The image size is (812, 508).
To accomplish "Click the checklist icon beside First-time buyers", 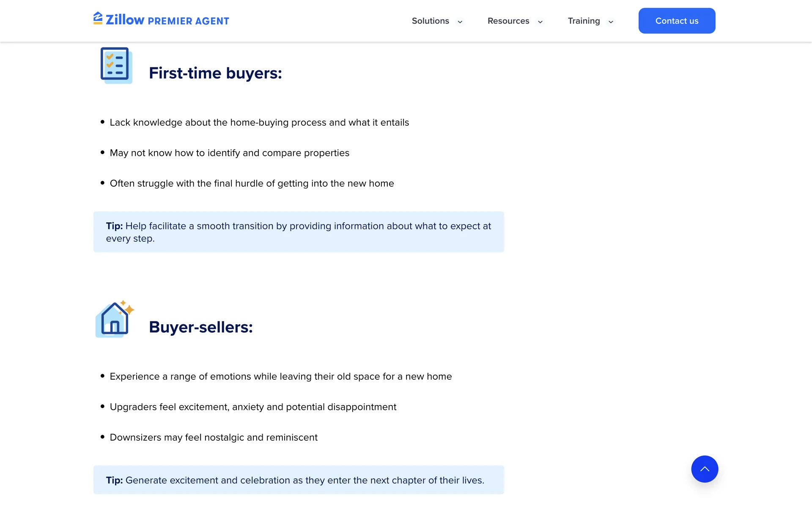I will (x=116, y=65).
